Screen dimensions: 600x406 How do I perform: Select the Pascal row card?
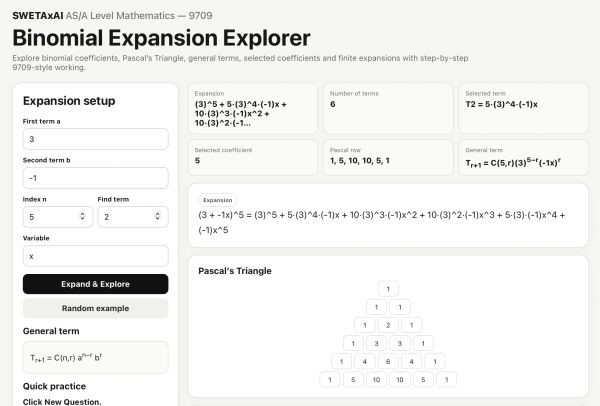coord(388,158)
